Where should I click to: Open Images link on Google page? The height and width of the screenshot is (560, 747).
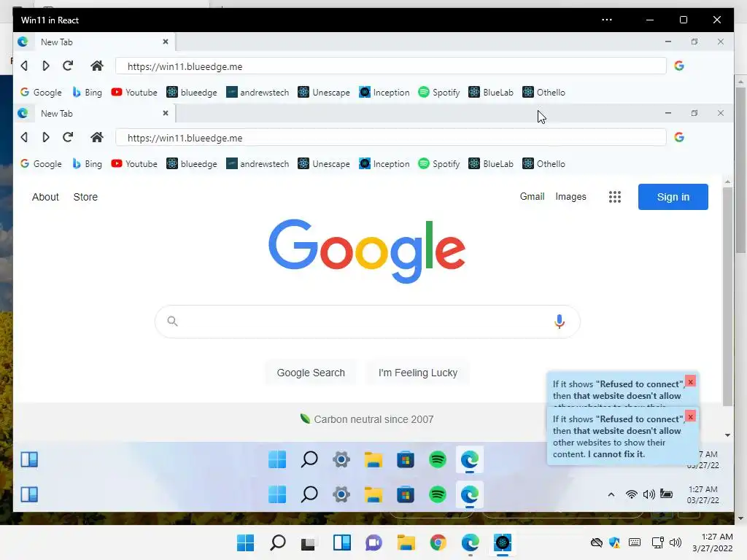coord(570,197)
